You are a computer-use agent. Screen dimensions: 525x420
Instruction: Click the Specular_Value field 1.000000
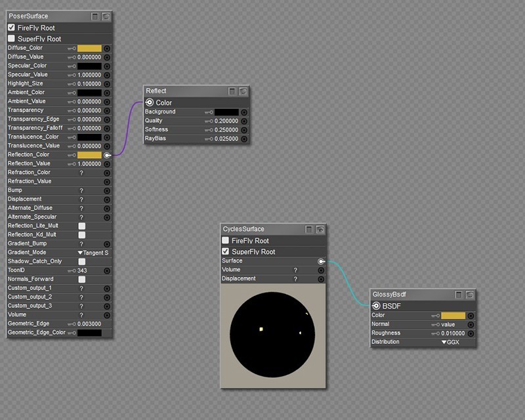(x=89, y=75)
